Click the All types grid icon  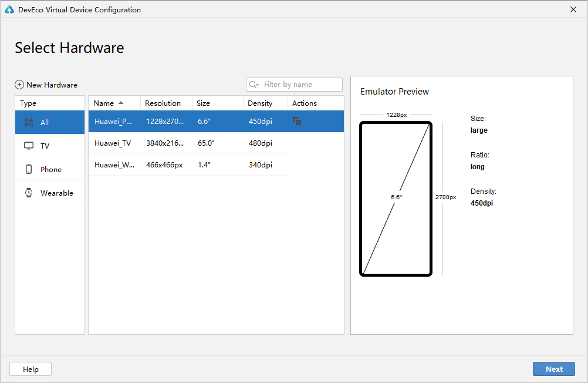[29, 122]
